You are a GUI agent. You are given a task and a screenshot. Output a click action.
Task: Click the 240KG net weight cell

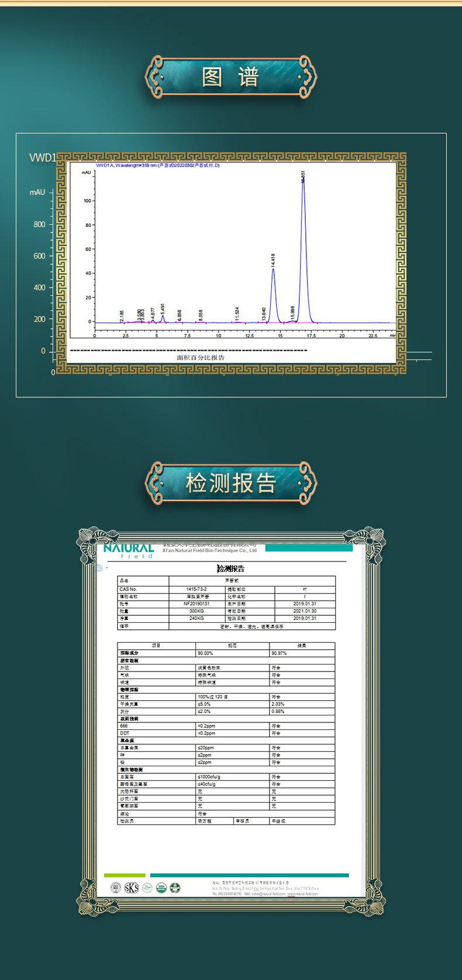point(196,618)
